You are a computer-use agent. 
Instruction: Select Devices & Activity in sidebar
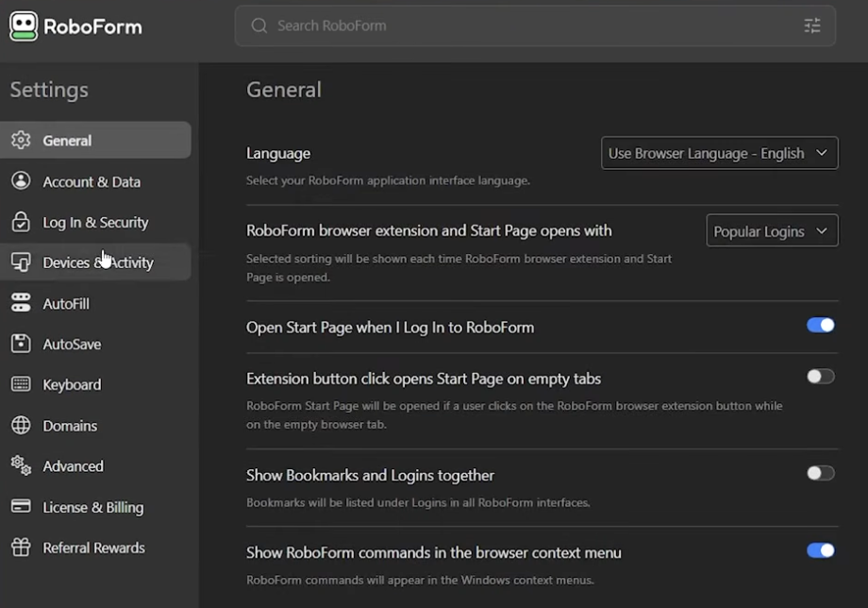click(x=95, y=262)
